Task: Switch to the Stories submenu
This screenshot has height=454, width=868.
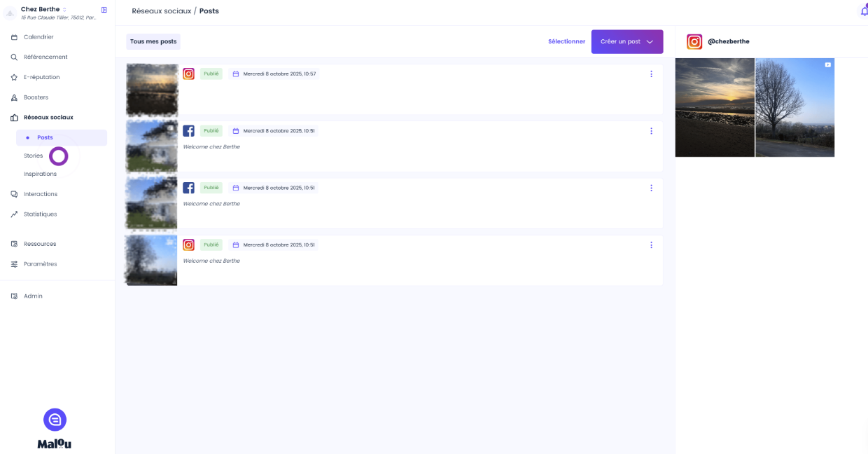Action: [33, 156]
